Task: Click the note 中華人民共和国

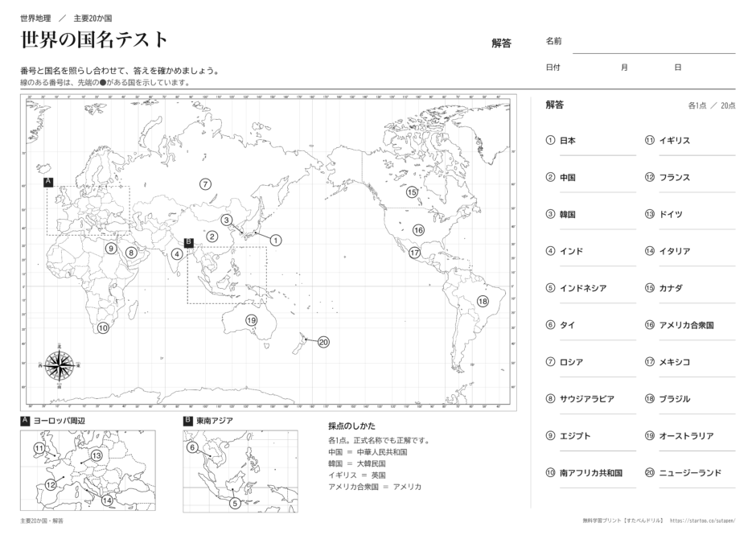Action: click(382, 452)
